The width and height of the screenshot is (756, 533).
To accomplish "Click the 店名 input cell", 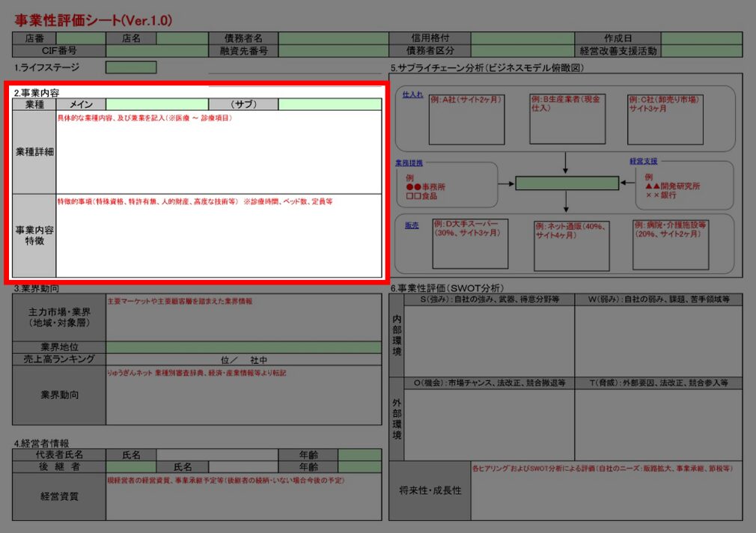I will click(x=182, y=38).
